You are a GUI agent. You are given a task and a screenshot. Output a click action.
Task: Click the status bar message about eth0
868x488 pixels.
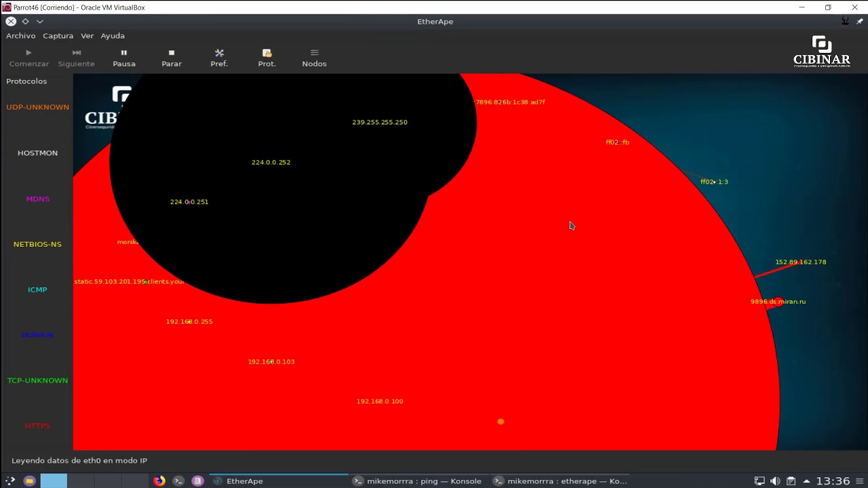[79, 461]
